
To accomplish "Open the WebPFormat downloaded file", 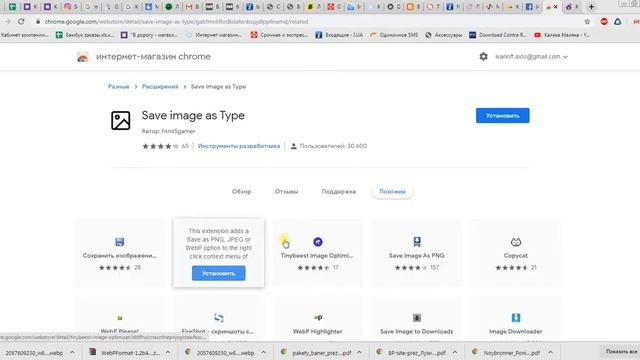I will click(125, 352).
